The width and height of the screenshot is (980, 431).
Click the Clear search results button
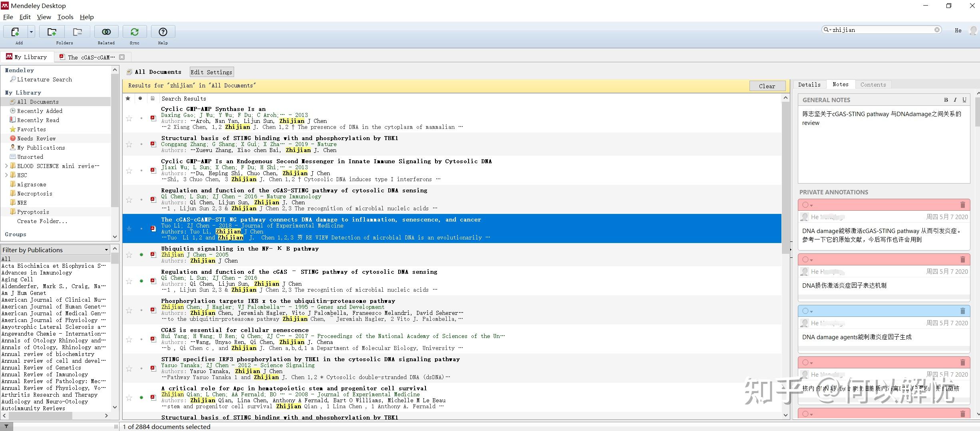coord(767,86)
